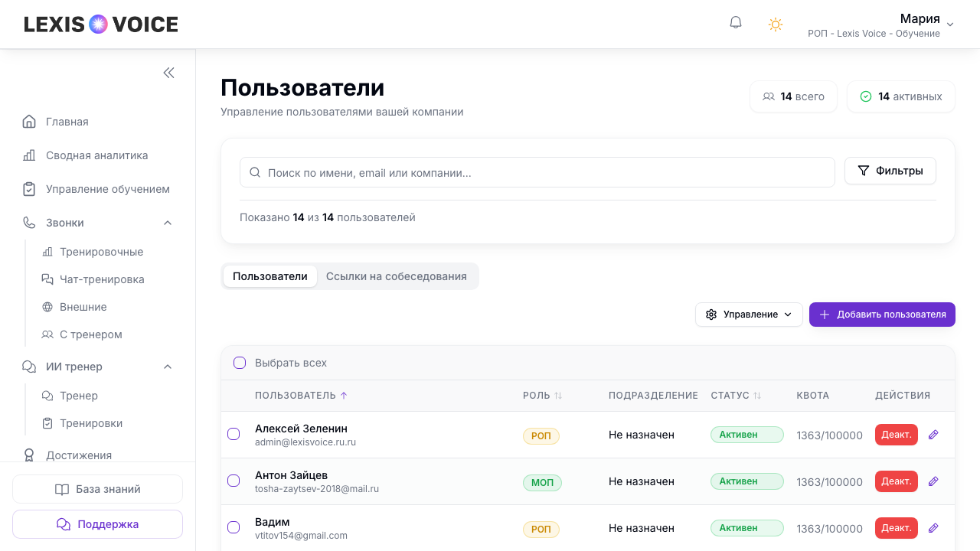
Task: Collapse the sidebar with double chevron
Action: pos(168,73)
